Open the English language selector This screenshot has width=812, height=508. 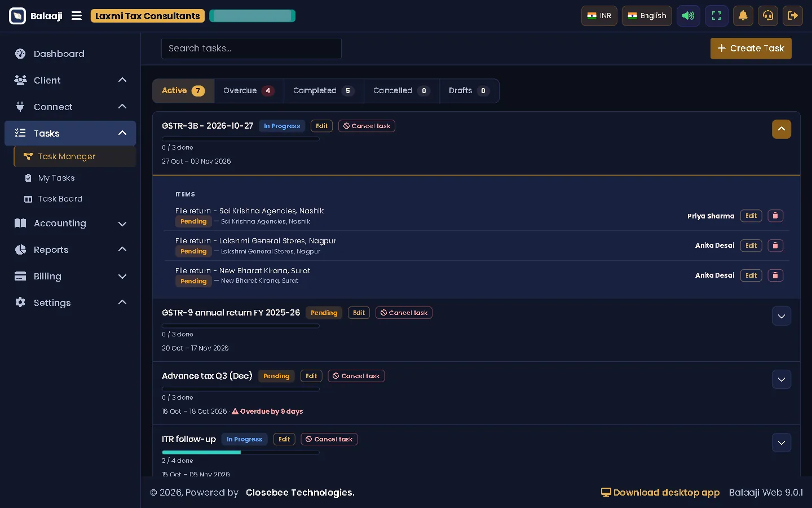coord(647,16)
